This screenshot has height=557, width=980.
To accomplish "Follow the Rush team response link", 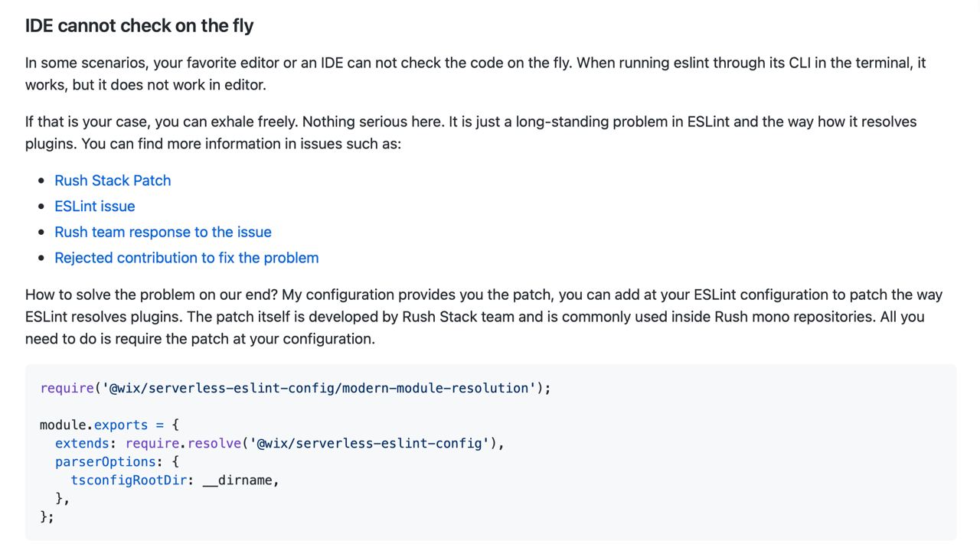I will pyautogui.click(x=163, y=232).
